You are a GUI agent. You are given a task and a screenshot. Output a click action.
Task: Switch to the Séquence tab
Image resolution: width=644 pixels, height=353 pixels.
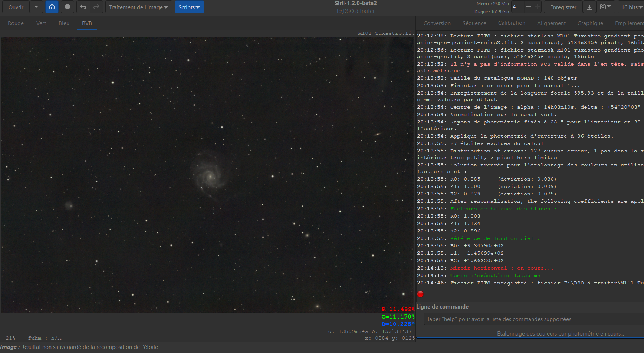pyautogui.click(x=474, y=23)
